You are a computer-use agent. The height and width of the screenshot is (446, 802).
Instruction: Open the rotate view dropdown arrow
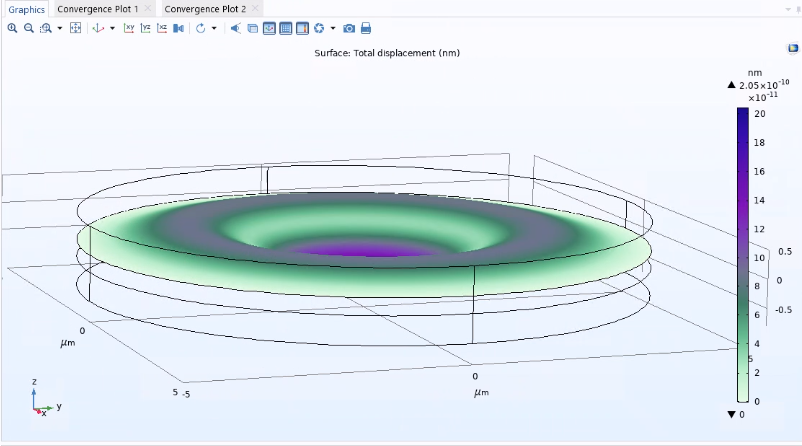click(x=214, y=29)
